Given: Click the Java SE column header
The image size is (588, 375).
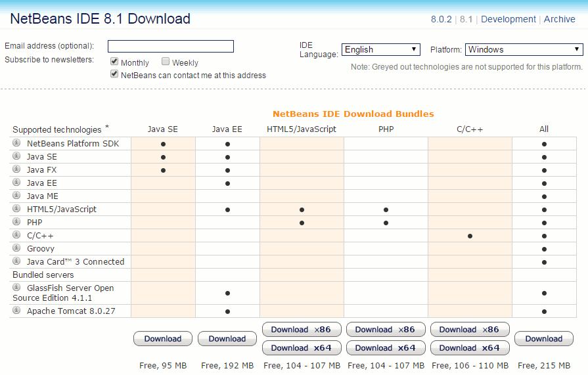Looking at the screenshot, I should [x=162, y=129].
